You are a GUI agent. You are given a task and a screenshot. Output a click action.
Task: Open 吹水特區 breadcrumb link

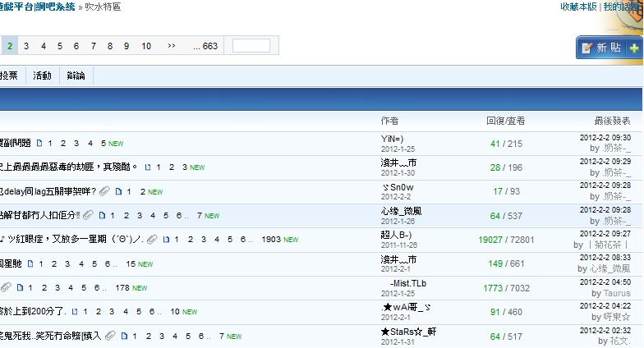(x=103, y=7)
